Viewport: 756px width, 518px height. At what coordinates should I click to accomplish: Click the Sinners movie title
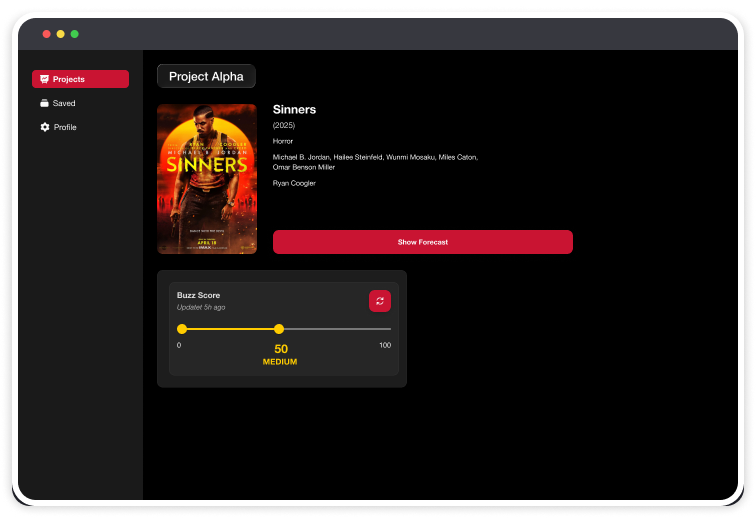(x=294, y=109)
